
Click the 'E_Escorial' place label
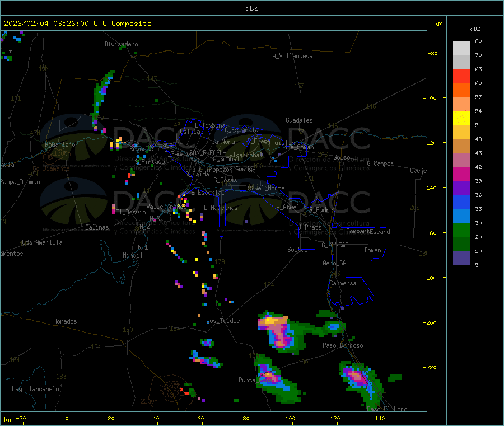207,193
